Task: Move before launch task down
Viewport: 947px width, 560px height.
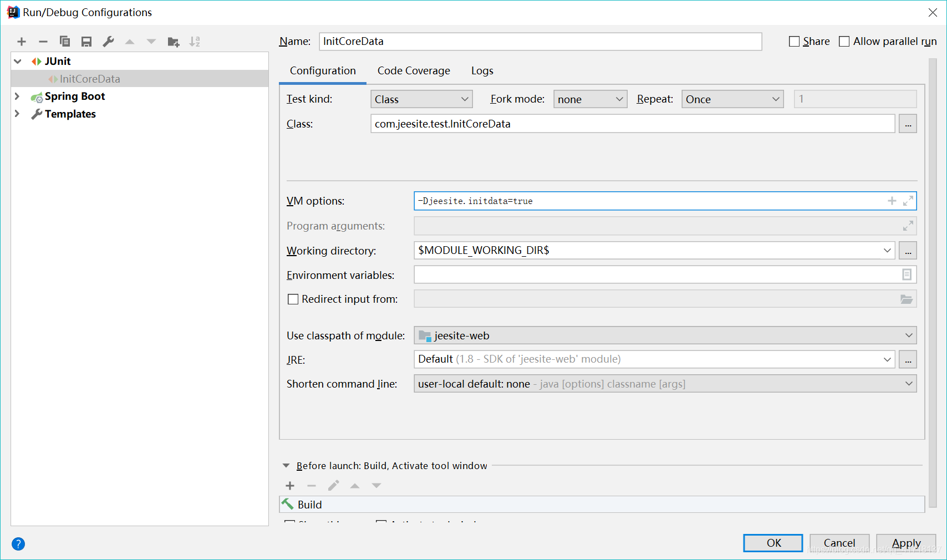Action: pyautogui.click(x=376, y=486)
